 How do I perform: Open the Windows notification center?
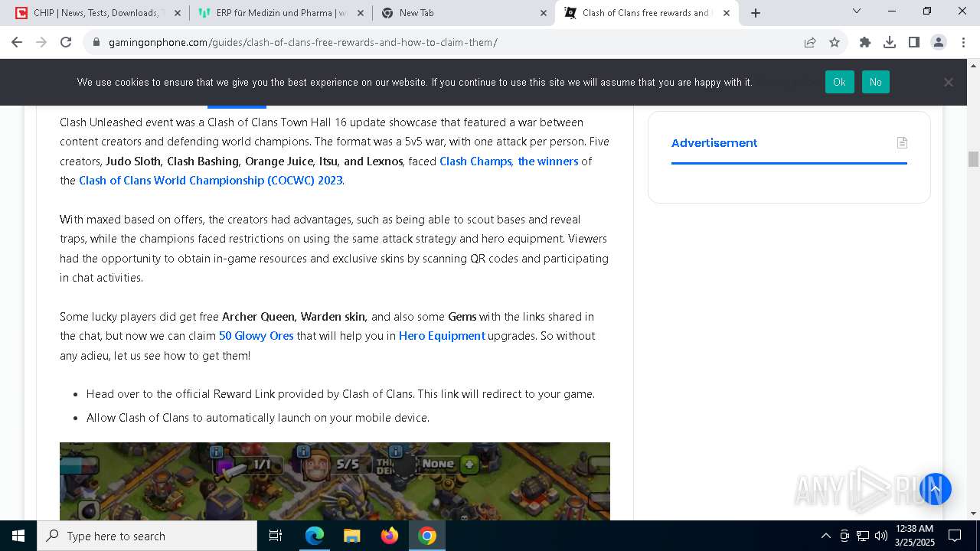[955, 536]
